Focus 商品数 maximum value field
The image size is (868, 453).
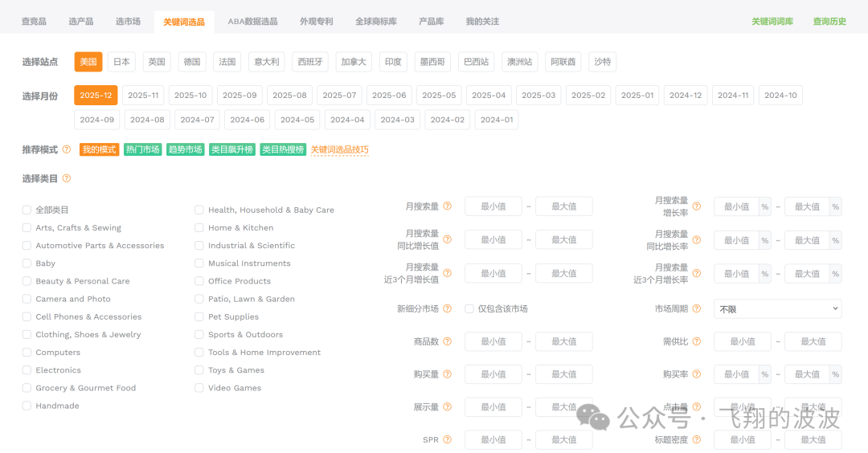(564, 341)
